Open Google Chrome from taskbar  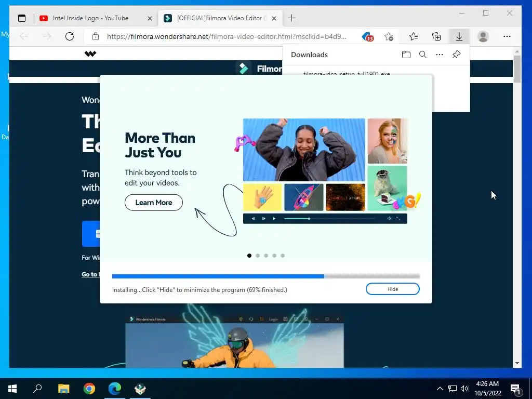[89, 389]
